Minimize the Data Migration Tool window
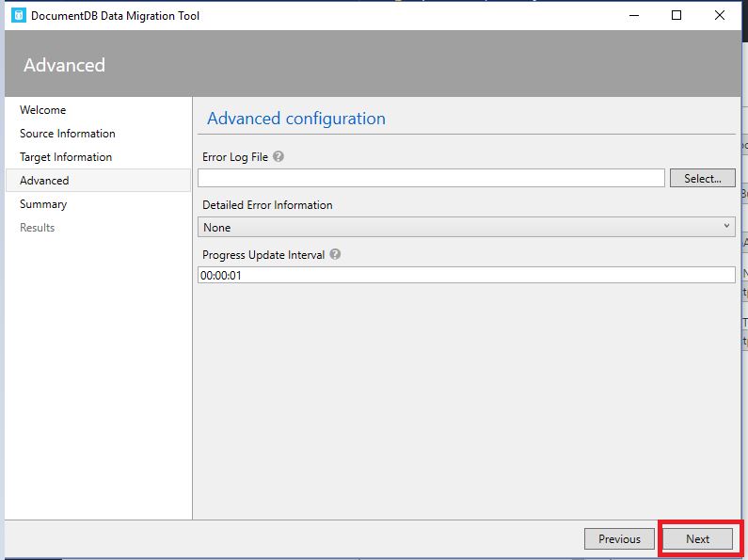Viewport: 748px width, 560px height. (x=634, y=15)
